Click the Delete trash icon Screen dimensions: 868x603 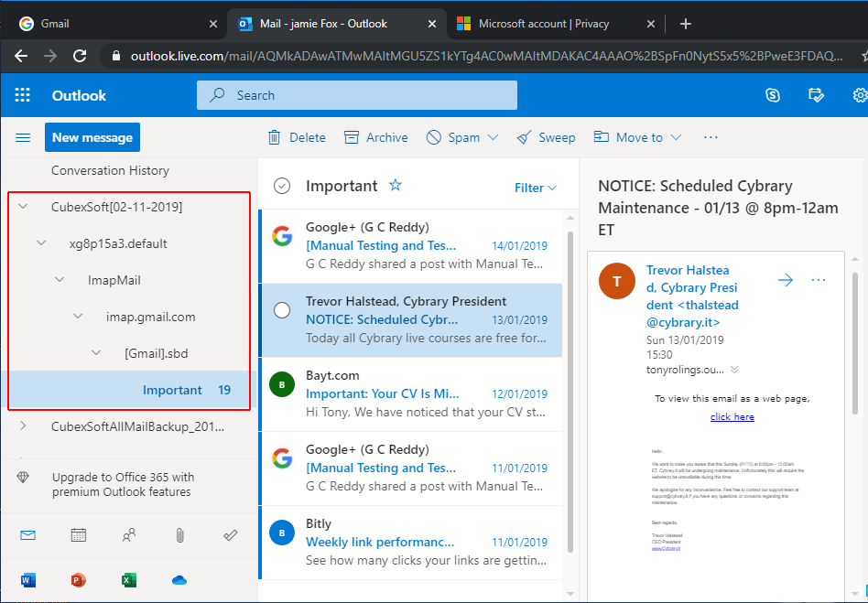(x=274, y=137)
